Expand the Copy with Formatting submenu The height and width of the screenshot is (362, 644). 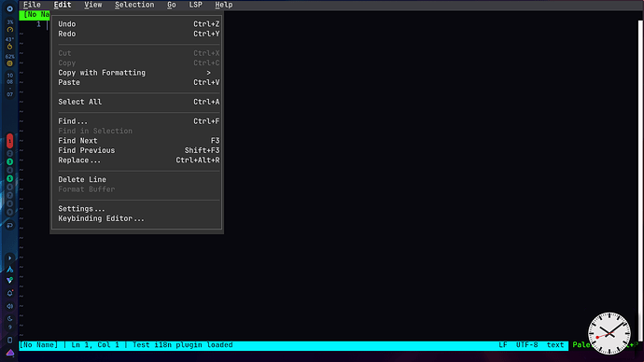point(138,73)
